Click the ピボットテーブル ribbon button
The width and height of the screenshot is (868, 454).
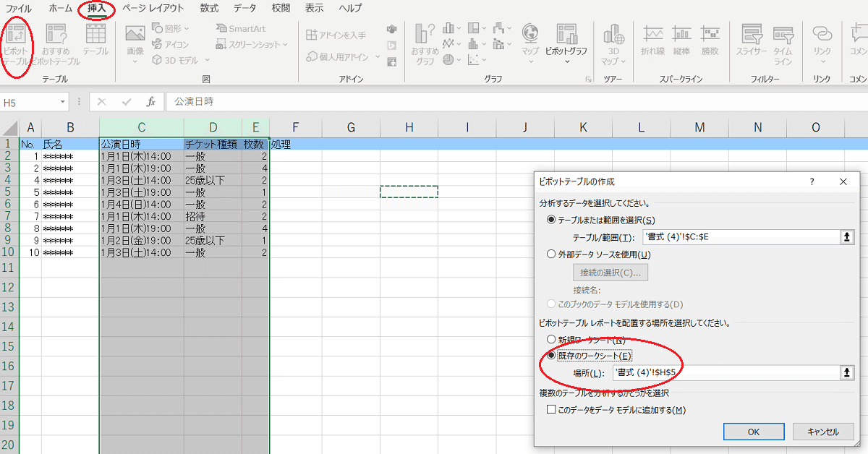click(16, 45)
